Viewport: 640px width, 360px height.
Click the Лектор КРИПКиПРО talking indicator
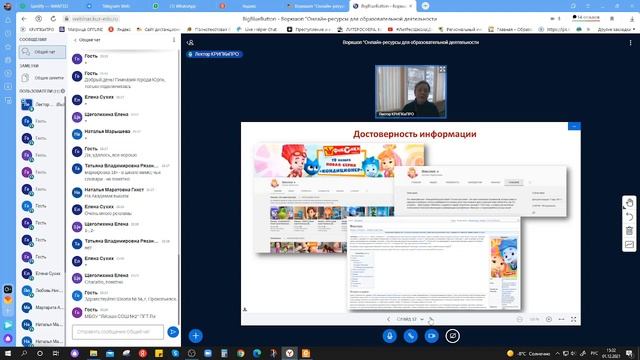pyautogui.click(x=214, y=54)
